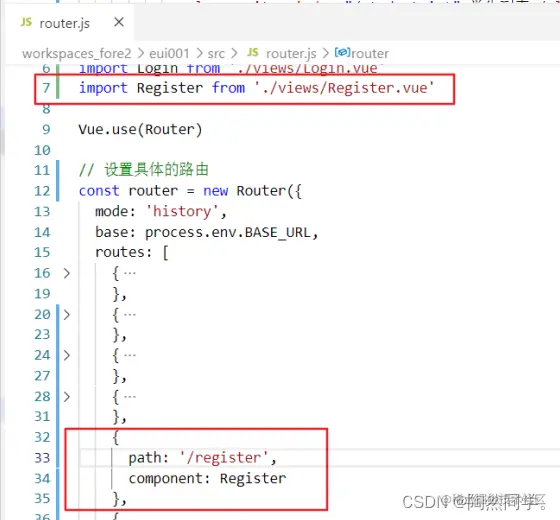
Task: Close the router.js tab
Action: pos(119,22)
